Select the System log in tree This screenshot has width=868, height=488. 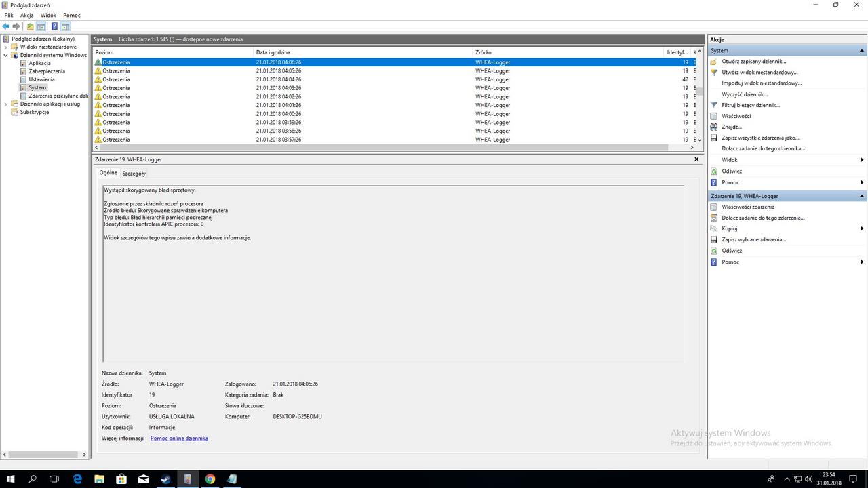37,87
